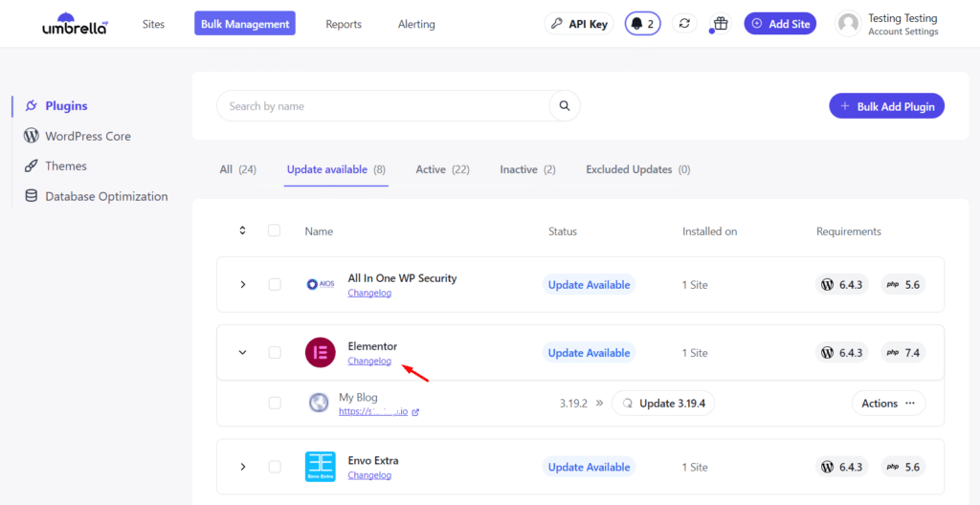Click the Elementor plugin logo
Image resolution: width=980 pixels, height=505 pixels.
pyautogui.click(x=320, y=353)
